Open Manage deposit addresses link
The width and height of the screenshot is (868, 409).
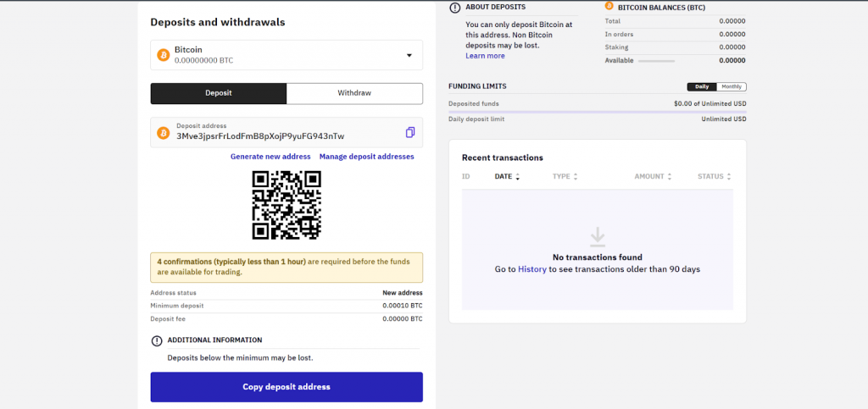coord(366,157)
